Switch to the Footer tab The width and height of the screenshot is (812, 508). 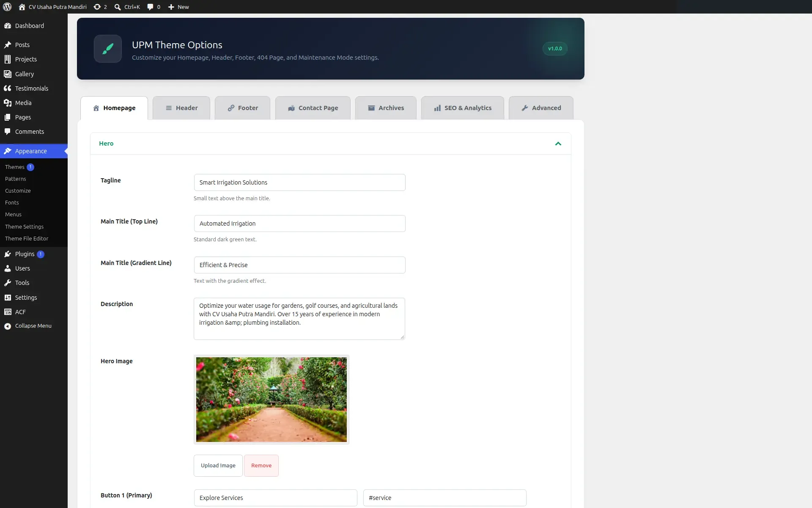(243, 108)
